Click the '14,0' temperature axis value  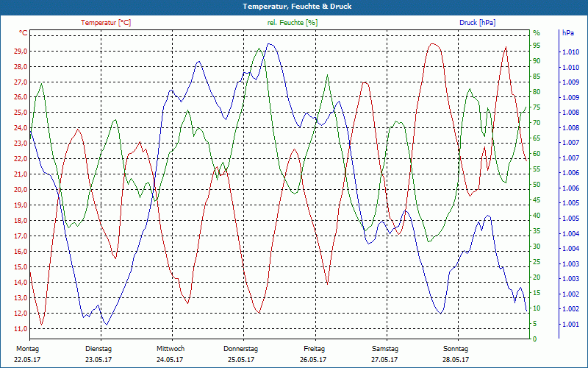point(21,282)
